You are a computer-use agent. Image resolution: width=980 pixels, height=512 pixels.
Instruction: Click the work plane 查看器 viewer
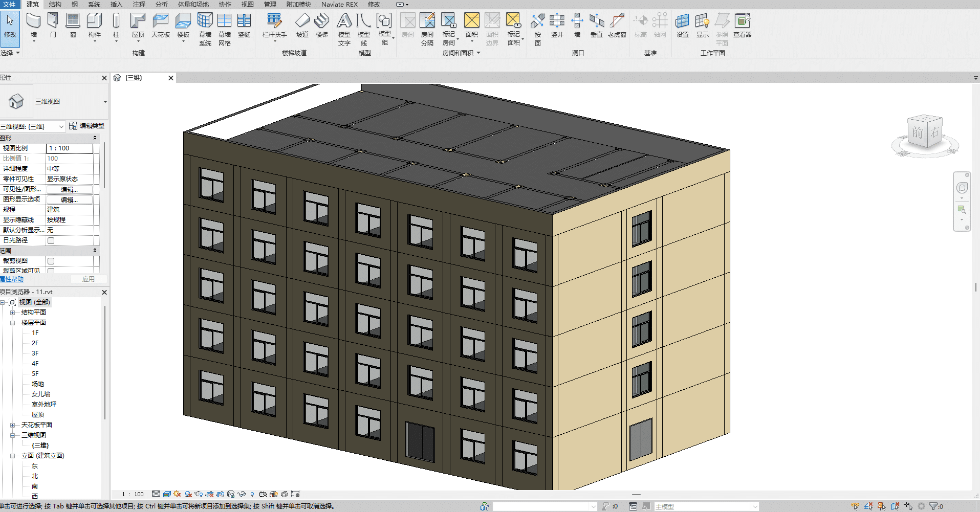(x=743, y=27)
